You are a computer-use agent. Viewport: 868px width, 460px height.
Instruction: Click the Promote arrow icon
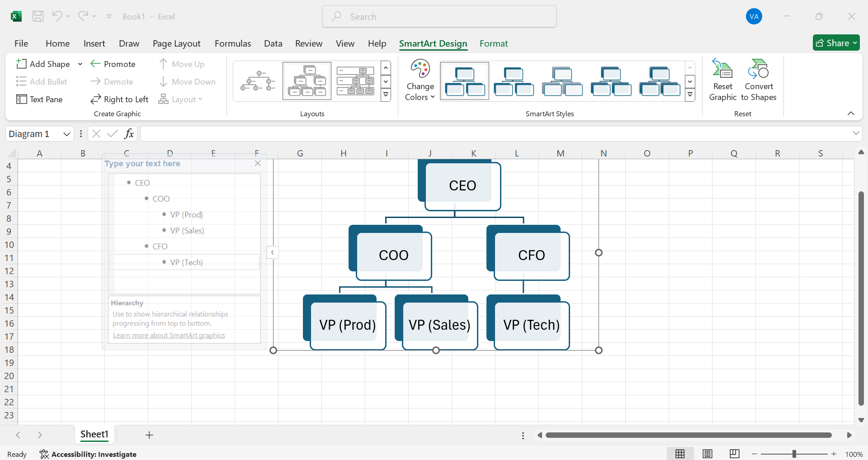(96, 64)
